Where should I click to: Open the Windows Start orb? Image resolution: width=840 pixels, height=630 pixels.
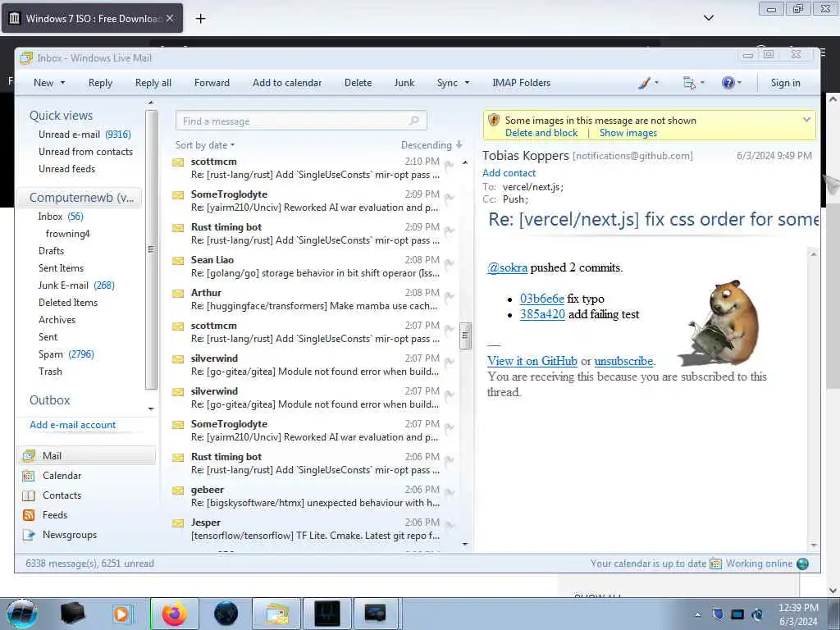click(21, 614)
